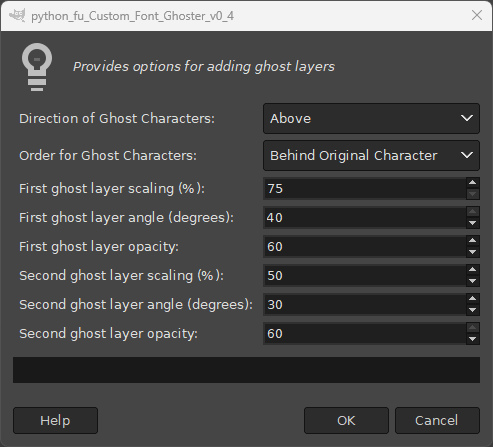Click the empty progress bar area
The height and width of the screenshot is (447, 493).
246,370
